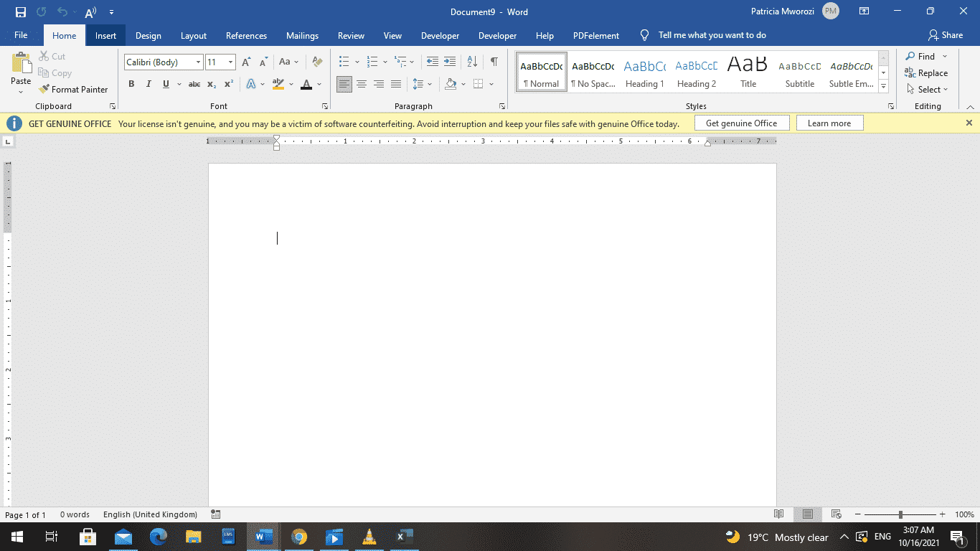Switch to the References ribbon tab
This screenshot has height=551, width=980.
[246, 35]
